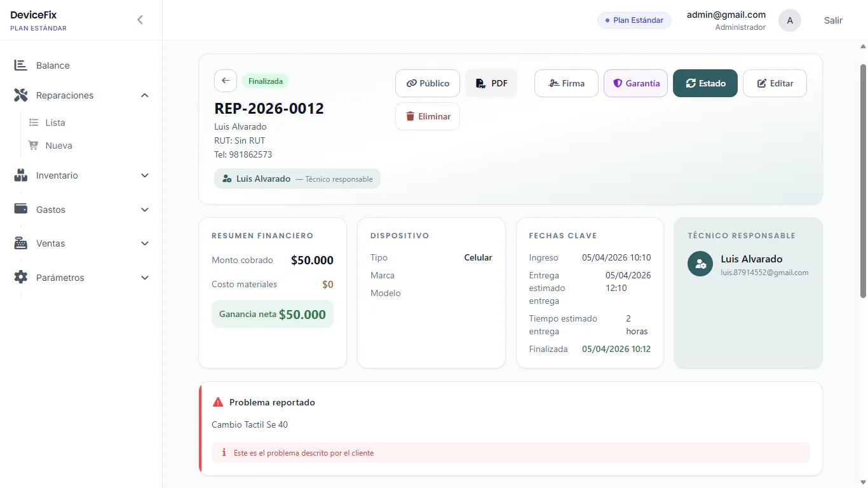Click the DeviceFix logo text
868x488 pixels.
(x=34, y=15)
